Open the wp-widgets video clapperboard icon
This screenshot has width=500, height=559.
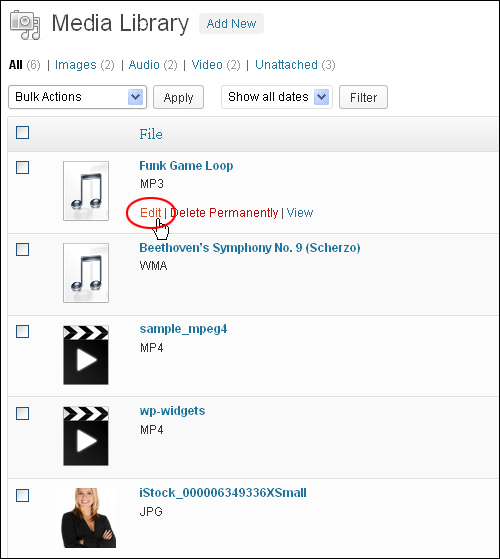tap(86, 436)
